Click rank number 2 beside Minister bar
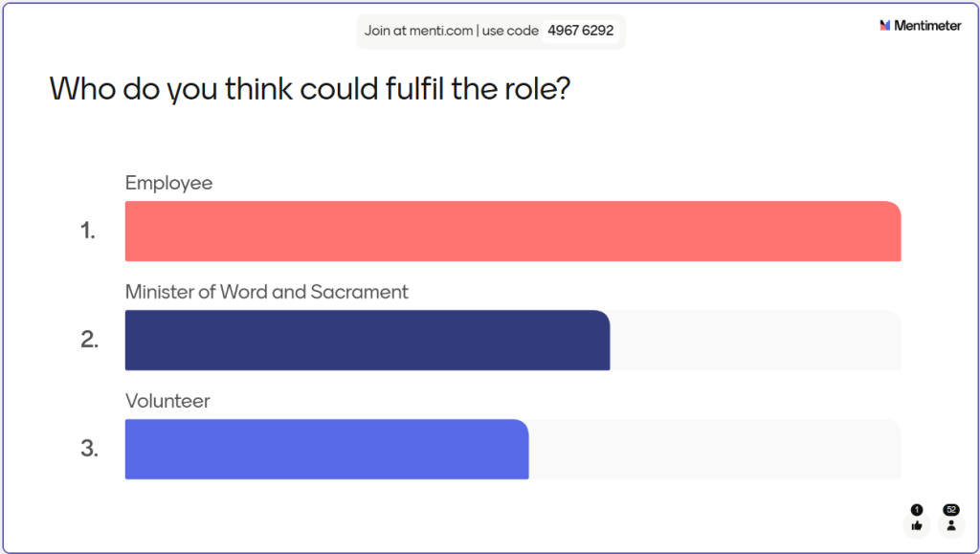This screenshot has width=980, height=554. pos(89,340)
